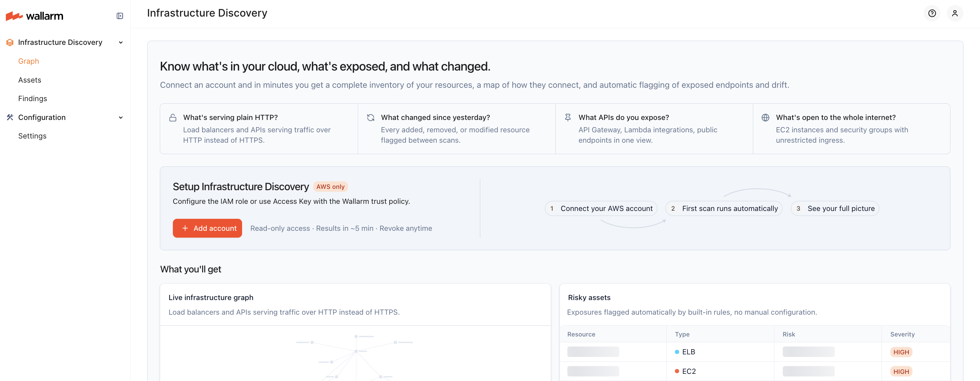Click the EC2 row risk placeholder
This screenshot has height=381, width=980.
pyautogui.click(x=808, y=371)
